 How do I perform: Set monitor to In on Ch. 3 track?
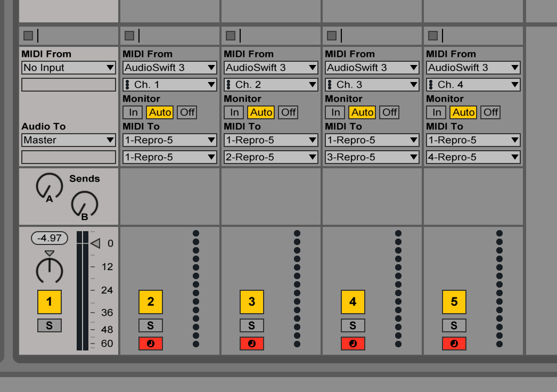click(x=335, y=112)
